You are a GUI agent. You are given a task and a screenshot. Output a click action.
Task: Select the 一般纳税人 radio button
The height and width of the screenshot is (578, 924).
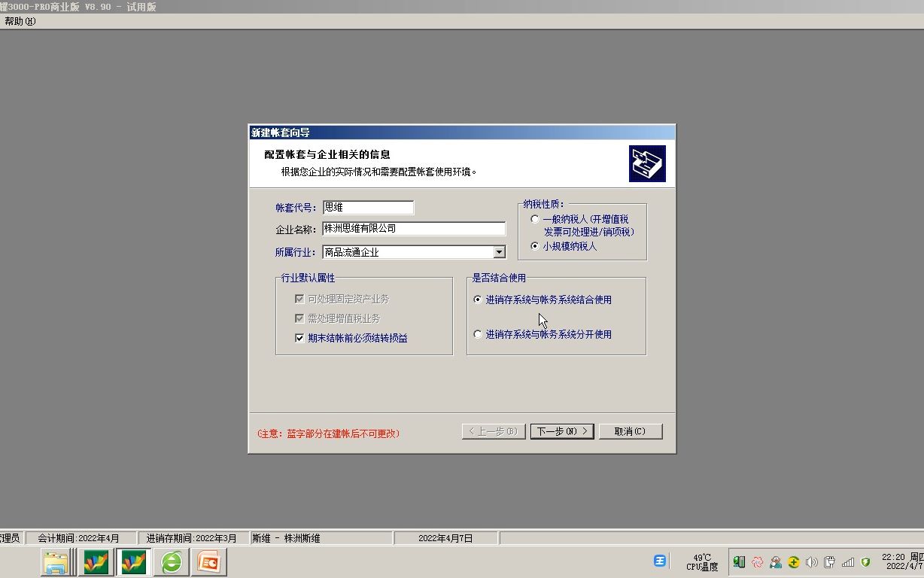coord(535,218)
